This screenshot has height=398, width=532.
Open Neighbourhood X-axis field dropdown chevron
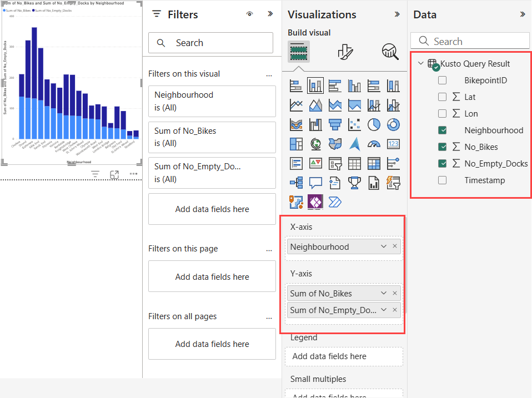point(383,246)
